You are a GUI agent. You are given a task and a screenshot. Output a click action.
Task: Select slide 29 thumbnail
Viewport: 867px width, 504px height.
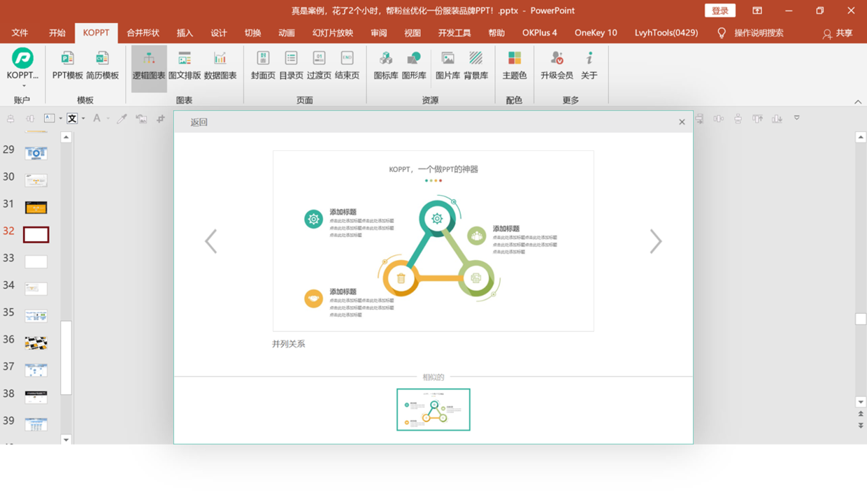[x=36, y=153]
